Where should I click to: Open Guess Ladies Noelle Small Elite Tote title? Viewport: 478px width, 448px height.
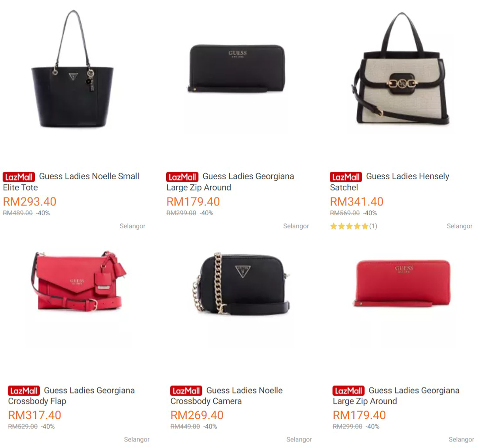coord(71,182)
